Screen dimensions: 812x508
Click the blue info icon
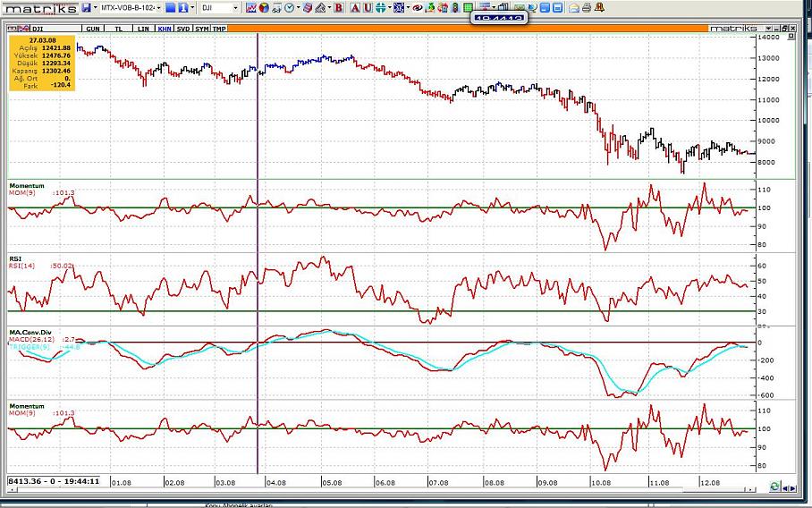(x=182, y=7)
